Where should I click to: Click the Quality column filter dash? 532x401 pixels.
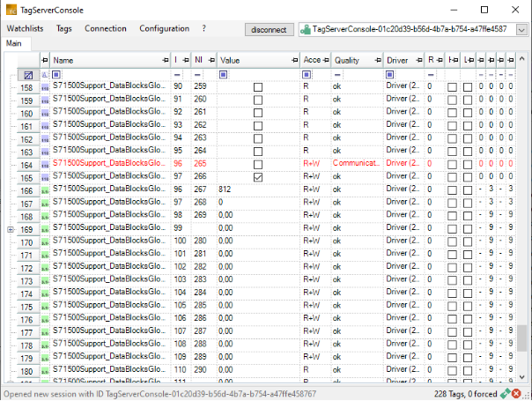pyautogui.click(x=337, y=74)
